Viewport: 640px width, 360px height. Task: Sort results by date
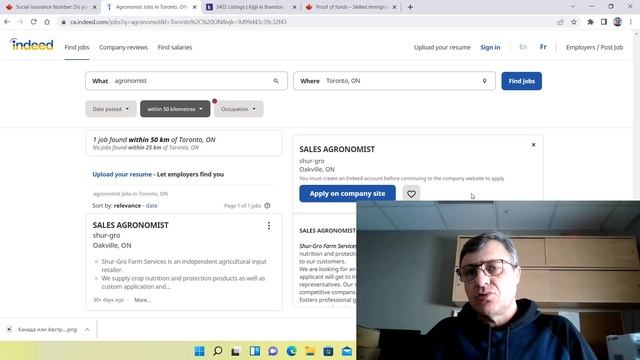(151, 206)
